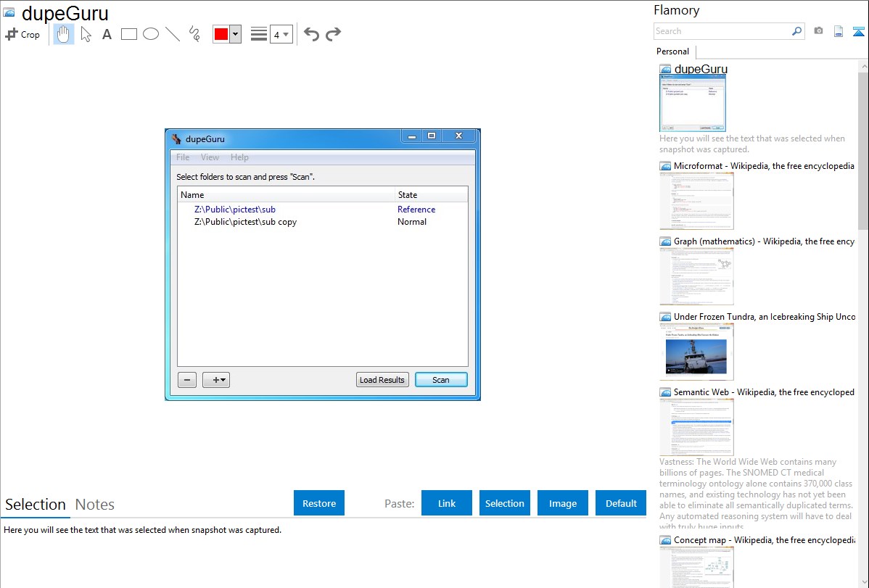The height and width of the screenshot is (588, 869).
Task: Click the red color swatch
Action: 221,34
